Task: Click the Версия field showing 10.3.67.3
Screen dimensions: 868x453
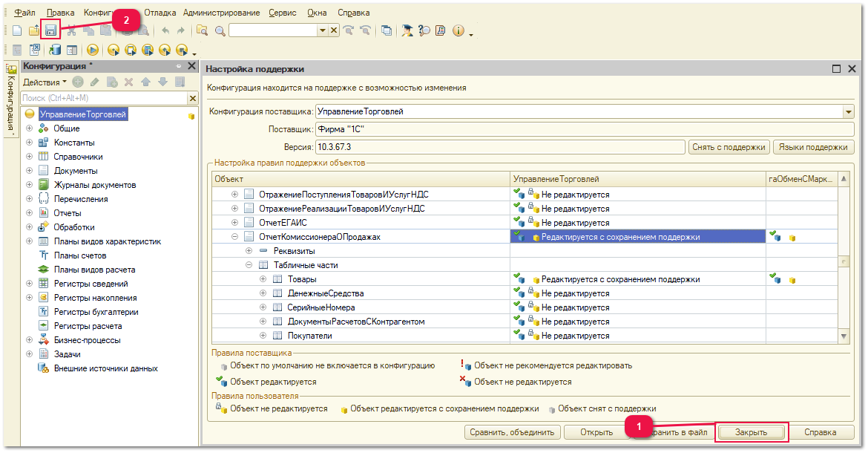Action: tap(501, 147)
